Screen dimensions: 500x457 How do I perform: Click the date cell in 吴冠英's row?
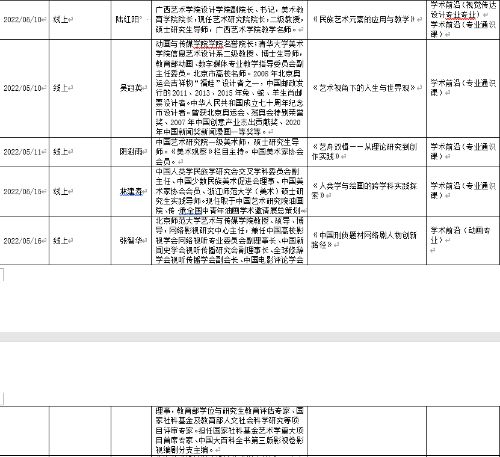24,88
